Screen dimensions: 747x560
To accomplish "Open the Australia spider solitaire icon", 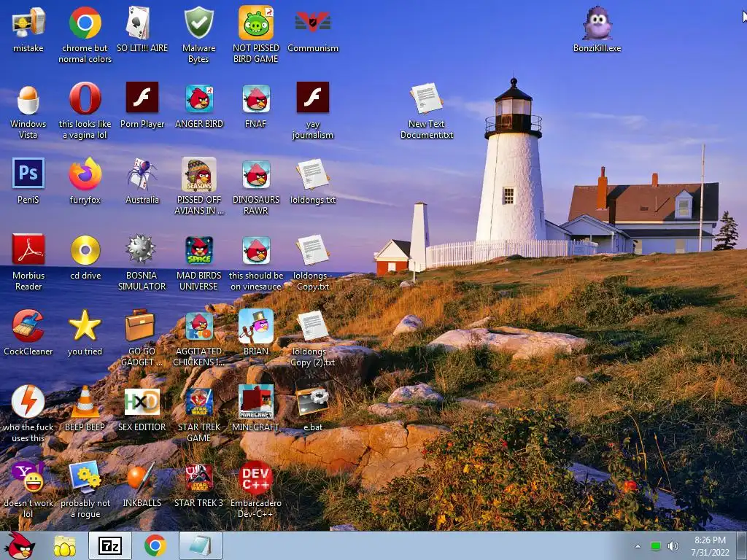I will pos(142,174).
